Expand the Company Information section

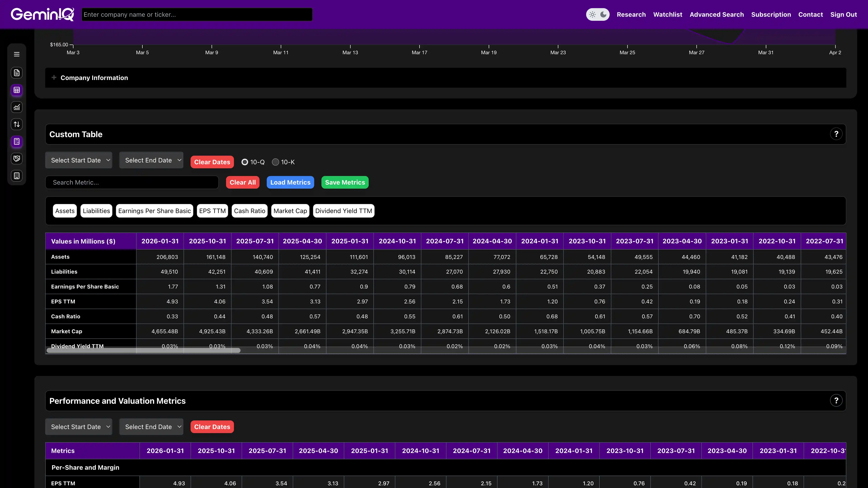pyautogui.click(x=54, y=77)
